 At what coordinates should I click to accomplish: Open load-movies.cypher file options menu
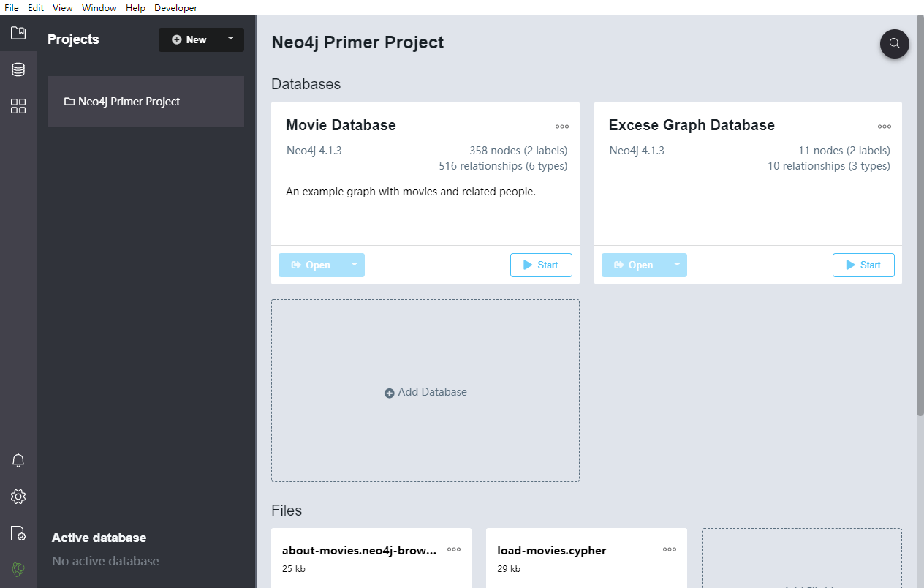click(670, 549)
